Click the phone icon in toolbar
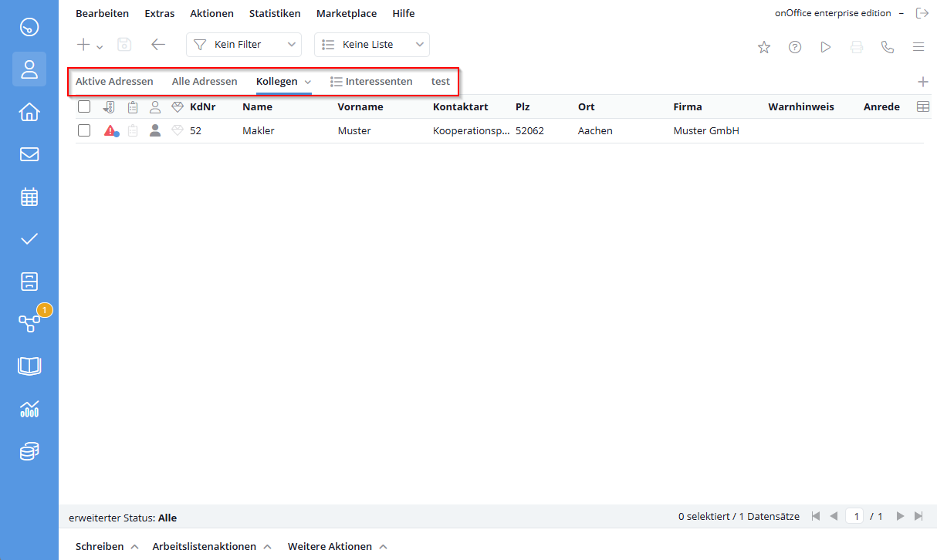Image resolution: width=937 pixels, height=560 pixels. [x=888, y=47]
